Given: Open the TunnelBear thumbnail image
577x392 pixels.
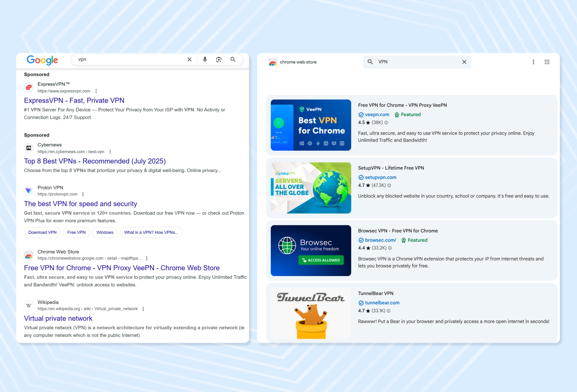Looking at the screenshot, I should click(311, 313).
